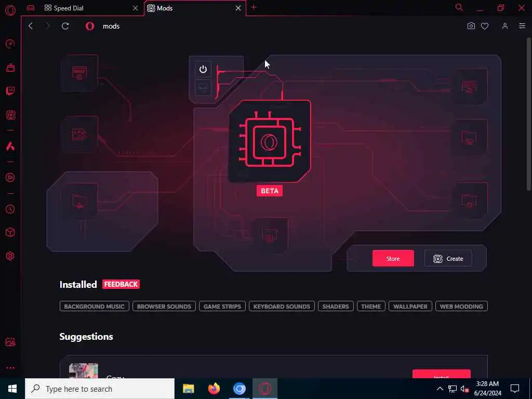
Task: Select the Mods tab
Action: (x=192, y=8)
